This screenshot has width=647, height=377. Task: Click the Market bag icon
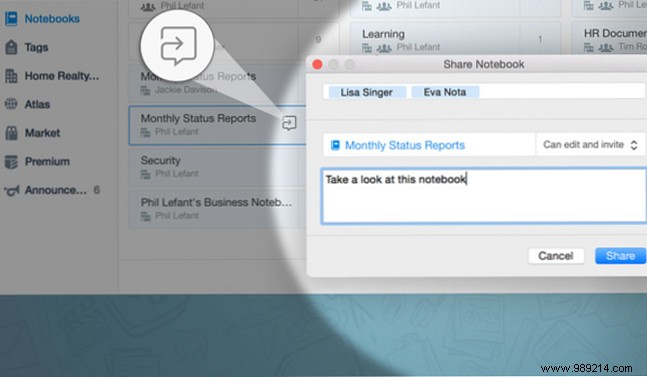click(x=11, y=133)
